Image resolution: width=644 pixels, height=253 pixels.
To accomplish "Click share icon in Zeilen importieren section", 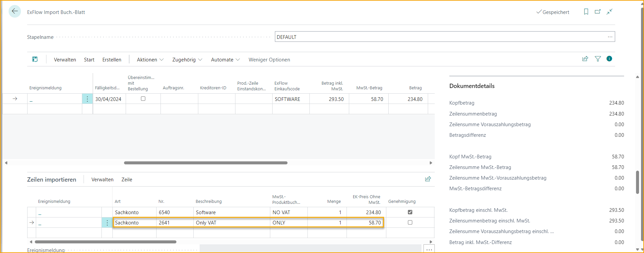I will [428, 179].
